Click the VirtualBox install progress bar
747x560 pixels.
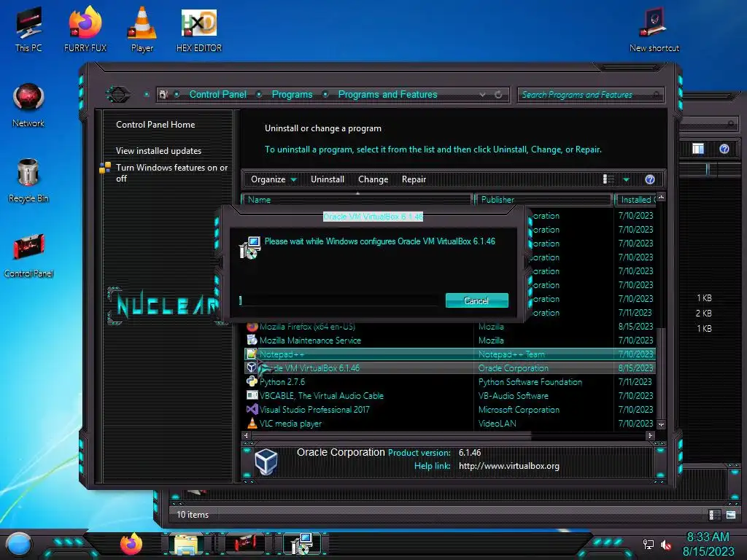(x=337, y=300)
